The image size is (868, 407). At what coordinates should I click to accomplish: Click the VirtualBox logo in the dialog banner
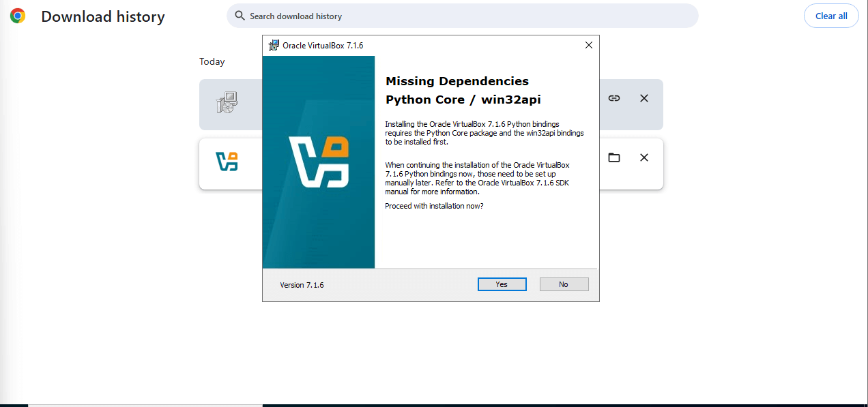(x=319, y=162)
